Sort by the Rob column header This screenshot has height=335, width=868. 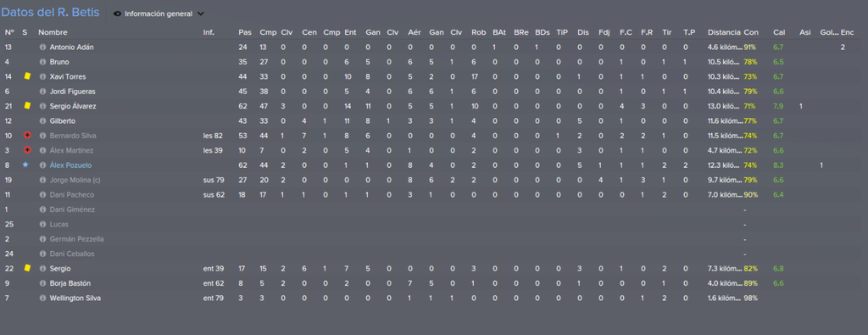click(x=478, y=33)
